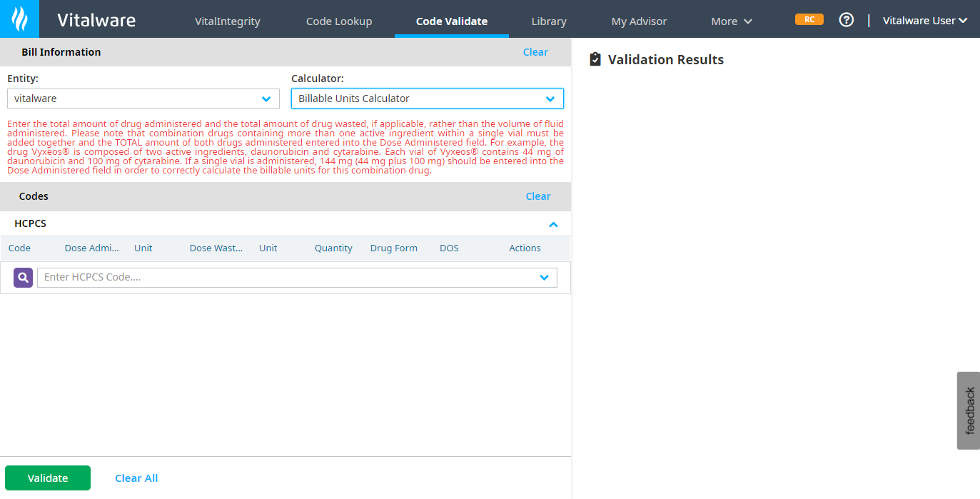Click the HCPCS search magnifier icon
Screen dimensions: 980x499
click(23, 277)
